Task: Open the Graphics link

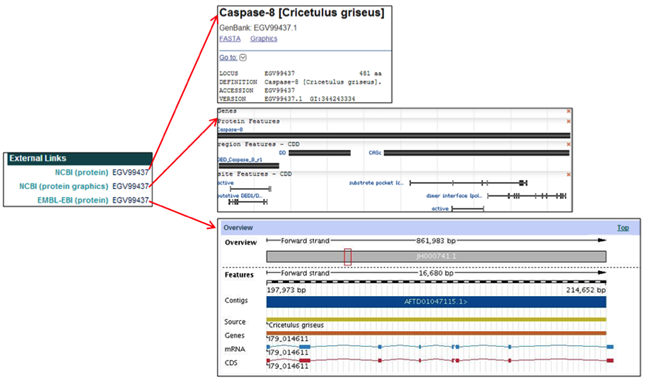Action: tap(264, 39)
